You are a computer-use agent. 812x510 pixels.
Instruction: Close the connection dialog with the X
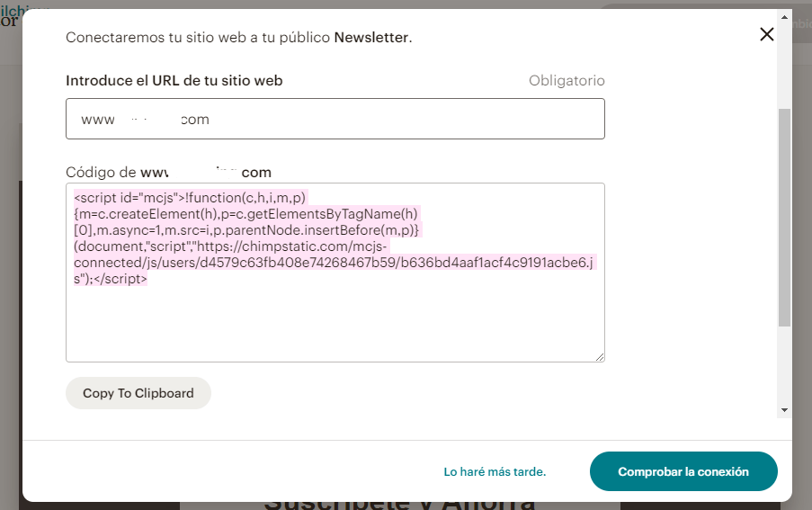tap(766, 35)
